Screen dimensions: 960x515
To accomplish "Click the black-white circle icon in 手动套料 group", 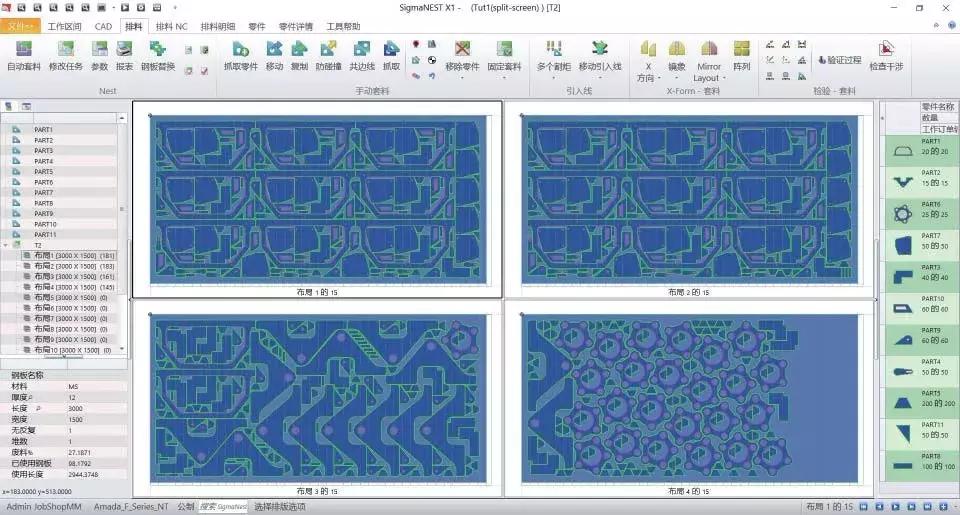I will (x=432, y=60).
